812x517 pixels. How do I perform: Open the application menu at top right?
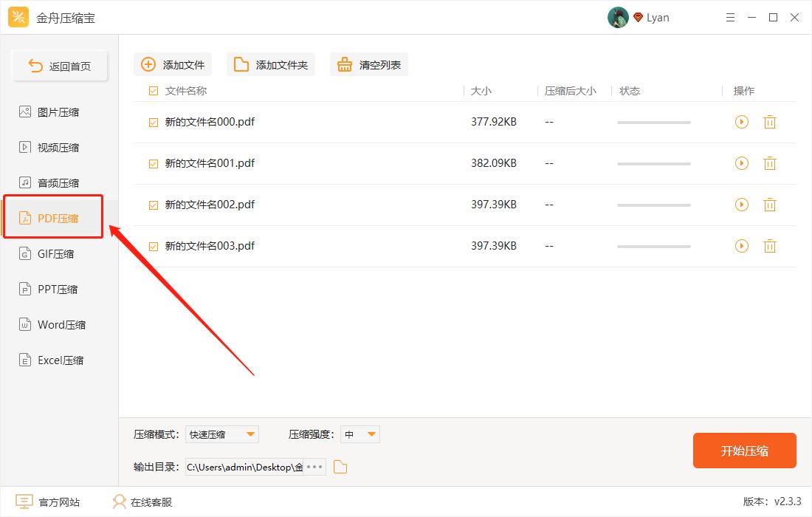[x=730, y=17]
